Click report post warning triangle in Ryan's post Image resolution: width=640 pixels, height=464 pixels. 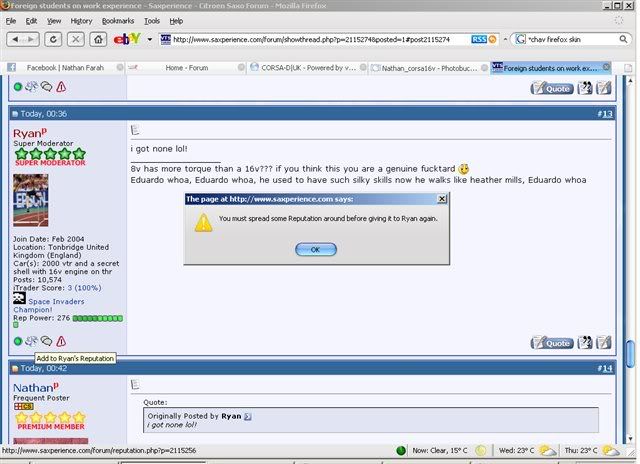61,342
